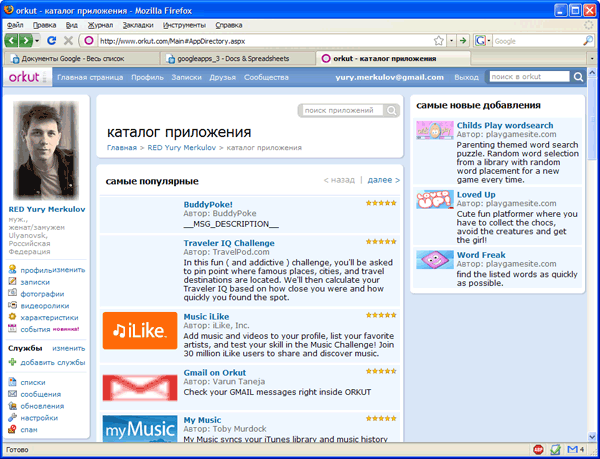Click the спам sidebar icon
Viewport: 600px width, 459px height.
tap(13, 429)
